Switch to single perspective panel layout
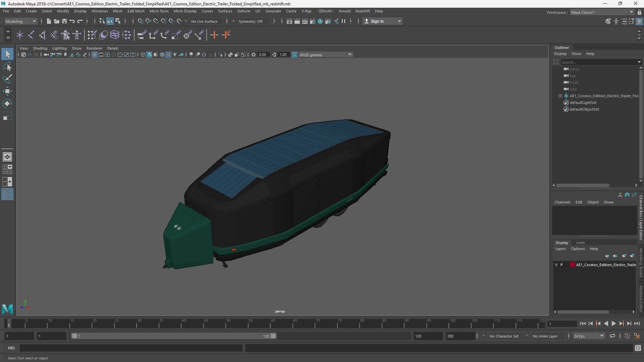This screenshot has height=362, width=644. click(x=7, y=157)
